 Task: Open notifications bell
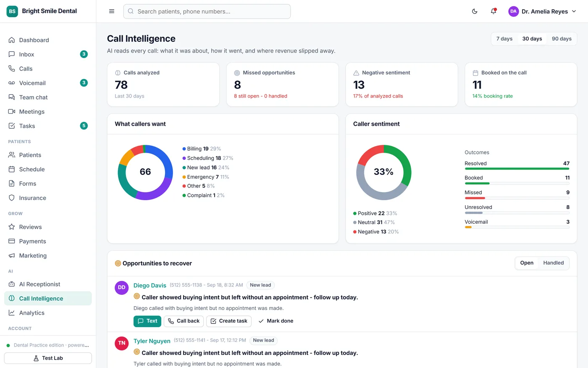point(493,11)
